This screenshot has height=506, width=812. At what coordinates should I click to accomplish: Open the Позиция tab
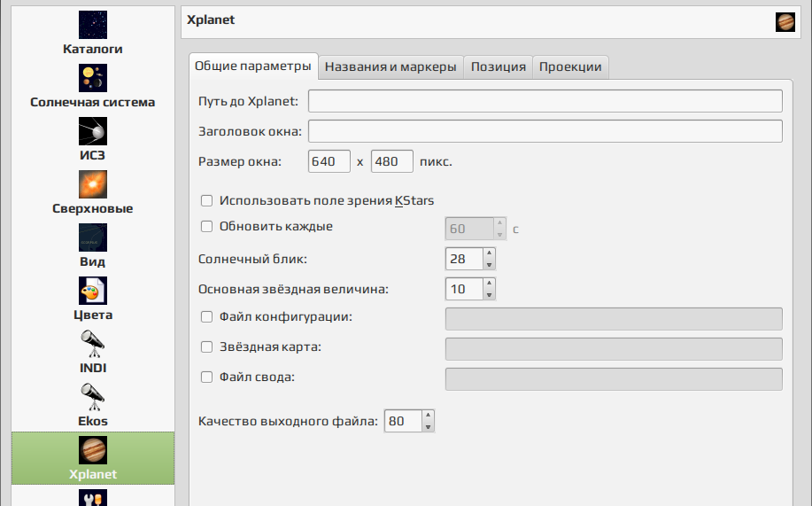tap(499, 66)
